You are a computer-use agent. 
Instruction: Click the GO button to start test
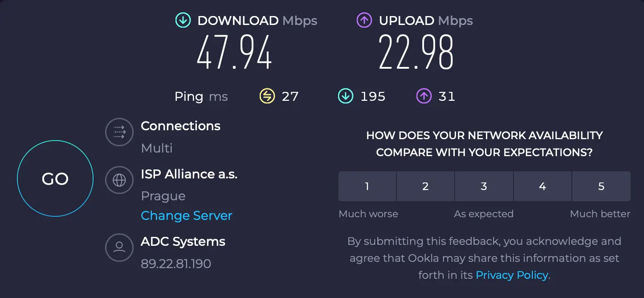click(55, 179)
